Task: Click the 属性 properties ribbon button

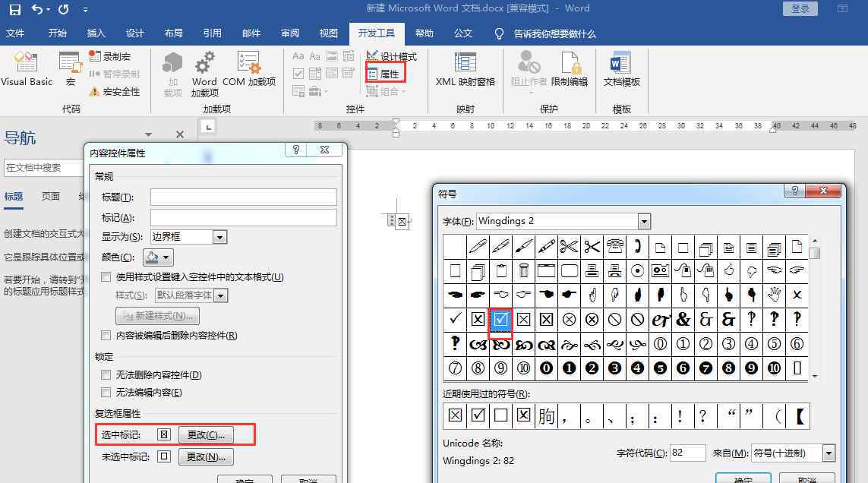Action: click(x=385, y=74)
